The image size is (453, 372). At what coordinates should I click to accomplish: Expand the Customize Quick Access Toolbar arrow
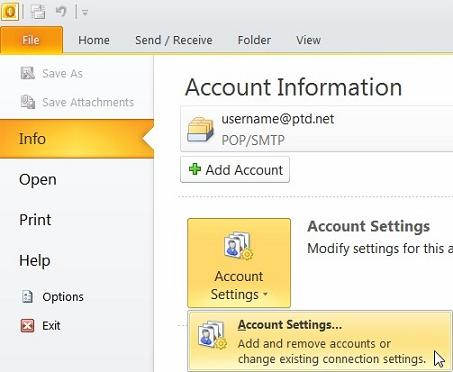(85, 13)
